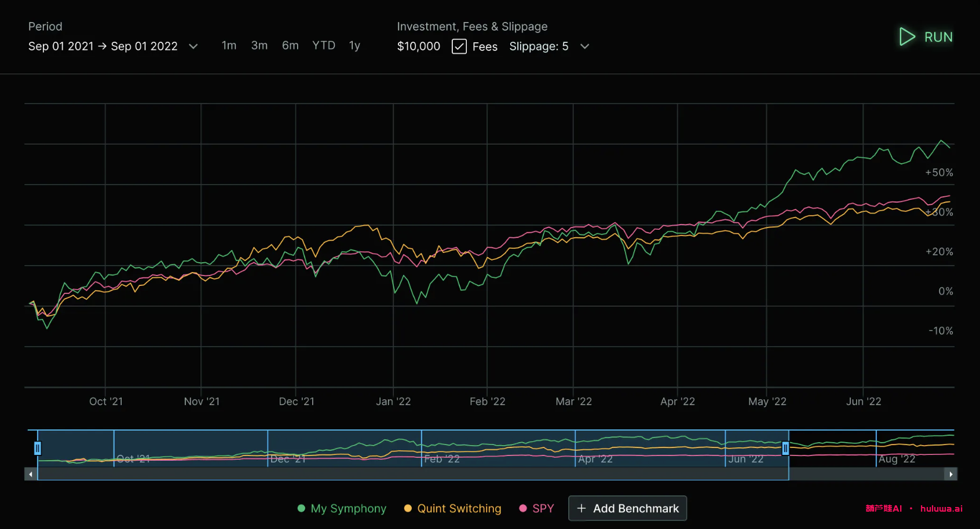Screen dimensions: 980x529
Task: Click the 0% y-axis label
Action: pyautogui.click(x=946, y=291)
